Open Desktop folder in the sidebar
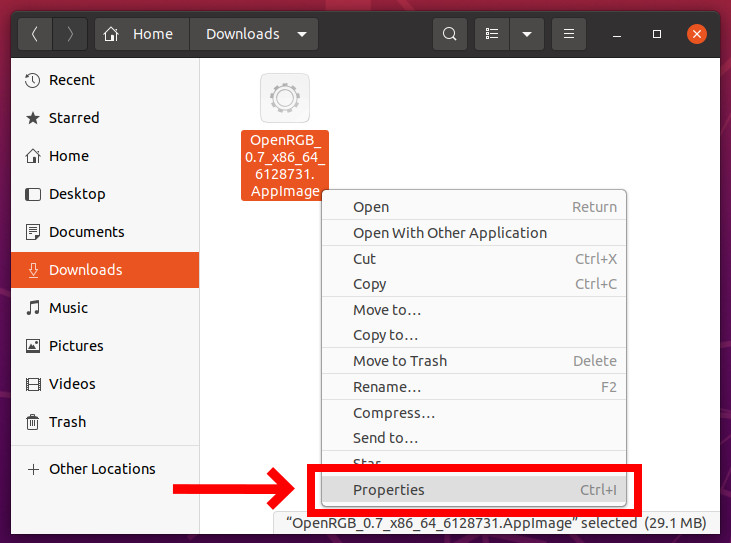The height and width of the screenshot is (543, 731). [x=105, y=194]
